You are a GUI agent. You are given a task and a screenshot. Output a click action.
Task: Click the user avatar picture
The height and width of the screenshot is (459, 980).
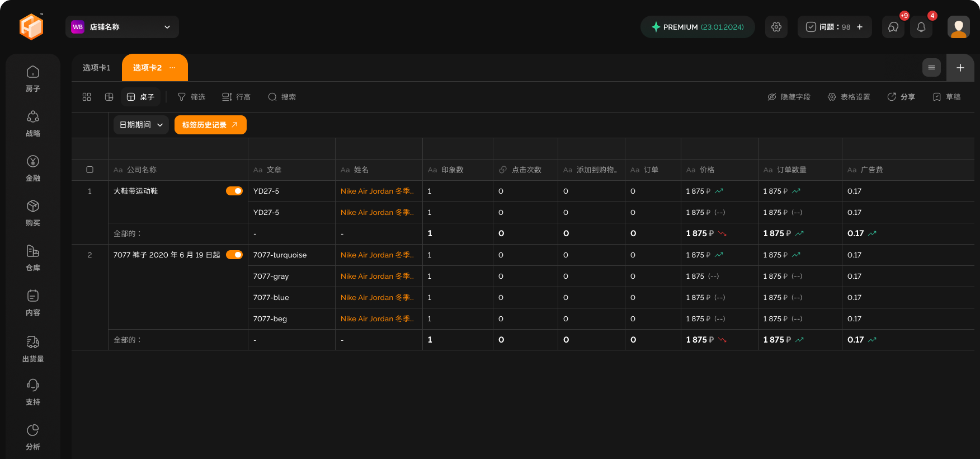pyautogui.click(x=958, y=27)
